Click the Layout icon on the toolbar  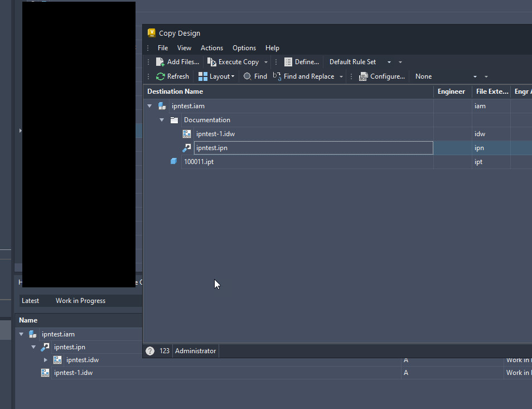pyautogui.click(x=204, y=76)
